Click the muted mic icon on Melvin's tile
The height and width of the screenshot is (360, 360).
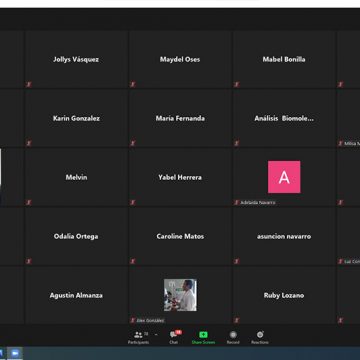tap(29, 202)
